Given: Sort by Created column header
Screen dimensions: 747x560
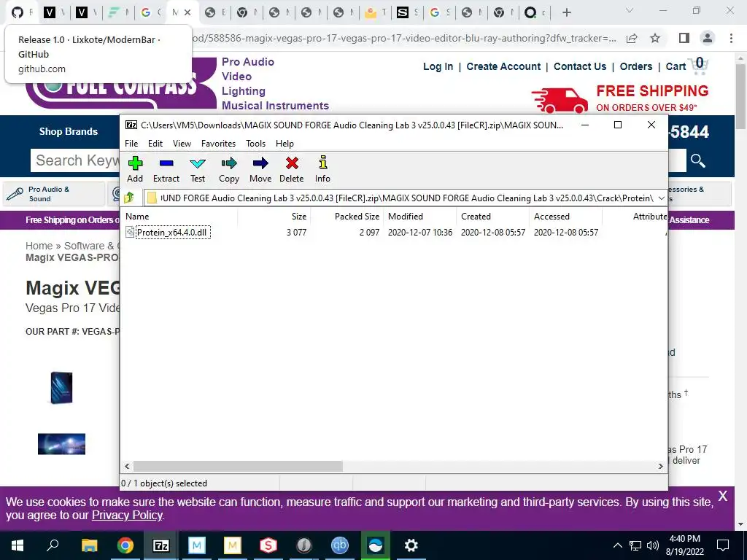Looking at the screenshot, I should [x=476, y=216].
